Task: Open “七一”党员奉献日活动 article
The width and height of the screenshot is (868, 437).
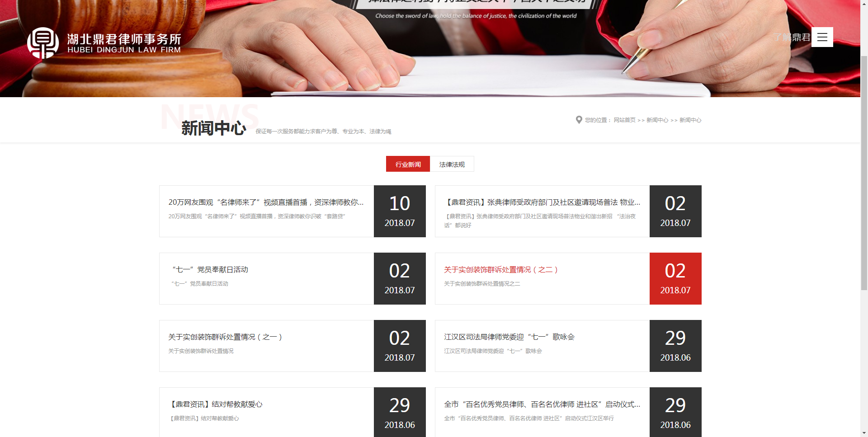Action: (x=210, y=270)
